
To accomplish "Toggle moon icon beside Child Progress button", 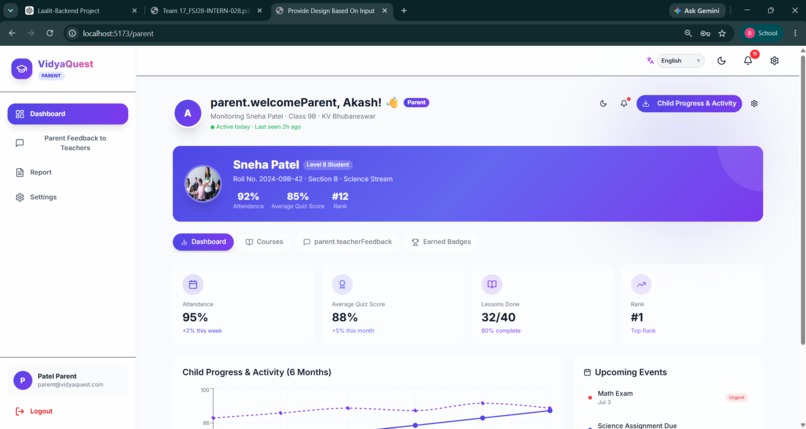I will click(x=603, y=103).
